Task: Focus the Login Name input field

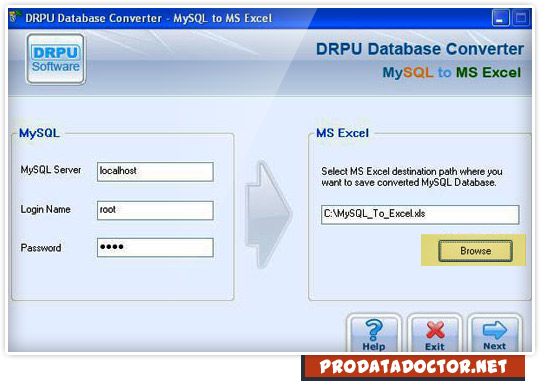Action: click(155, 210)
